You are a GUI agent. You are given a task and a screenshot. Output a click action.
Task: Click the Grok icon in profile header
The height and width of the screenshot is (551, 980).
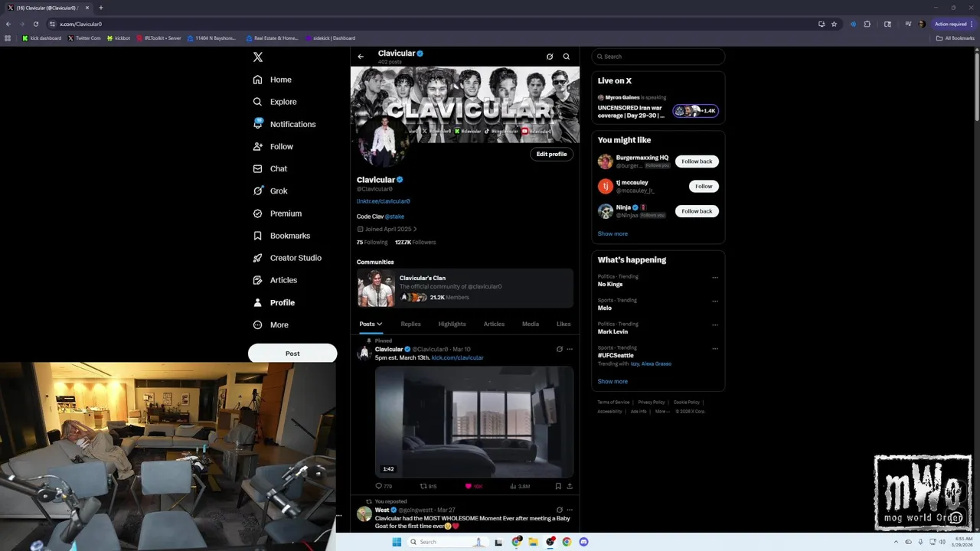[x=549, y=57]
